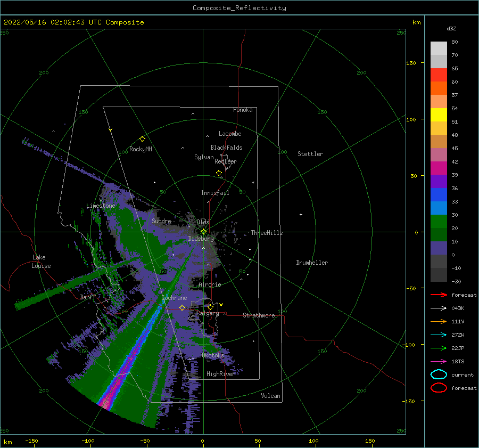Screen dimensions: 479x448
Task: Select the magenta 18TS arrow icon
Action: point(439,362)
